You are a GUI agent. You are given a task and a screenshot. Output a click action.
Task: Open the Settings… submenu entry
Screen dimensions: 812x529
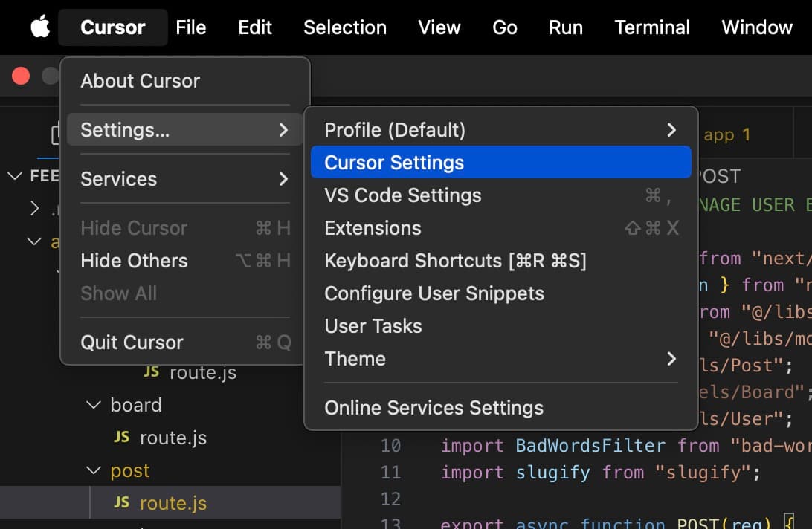[185, 130]
